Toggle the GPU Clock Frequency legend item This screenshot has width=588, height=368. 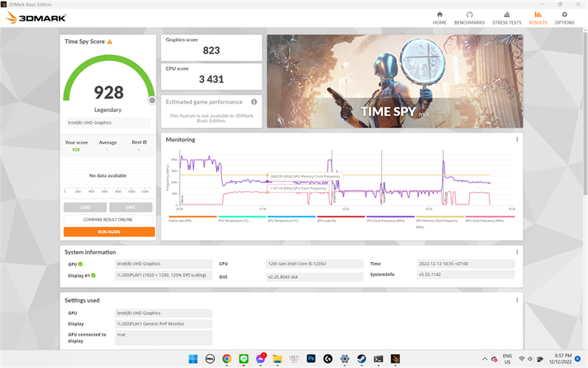(x=490, y=219)
